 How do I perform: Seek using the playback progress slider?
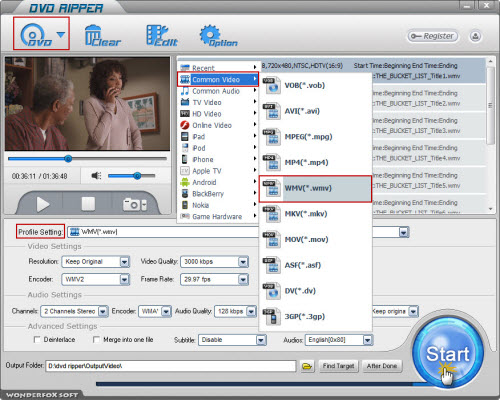click(x=87, y=159)
